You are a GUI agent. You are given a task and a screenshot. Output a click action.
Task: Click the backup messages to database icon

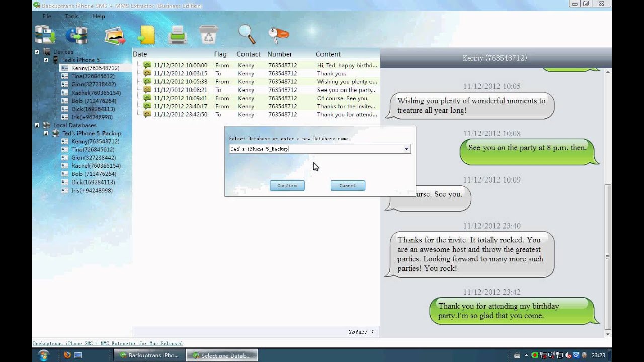click(x=45, y=35)
